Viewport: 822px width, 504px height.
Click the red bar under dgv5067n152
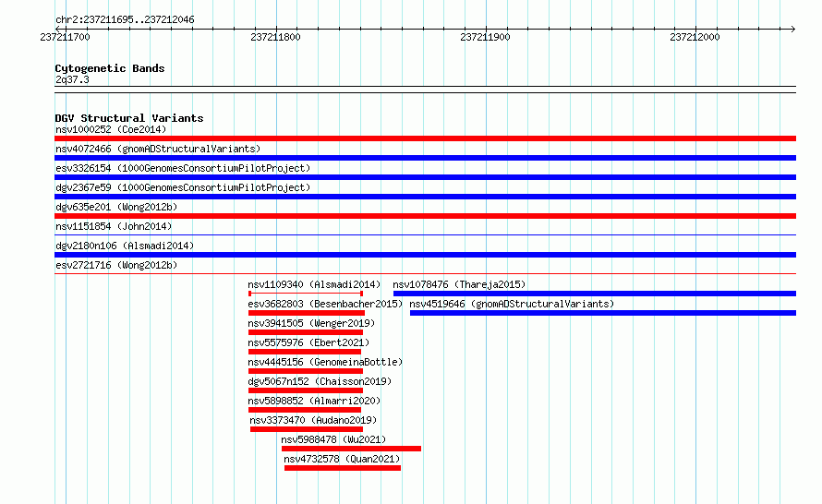[306, 390]
